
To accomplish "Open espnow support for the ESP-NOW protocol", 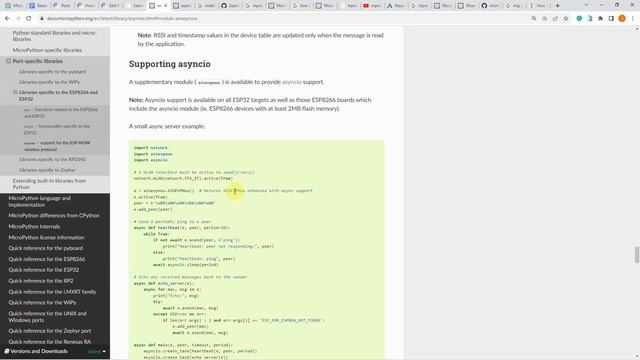I will [x=57, y=146].
